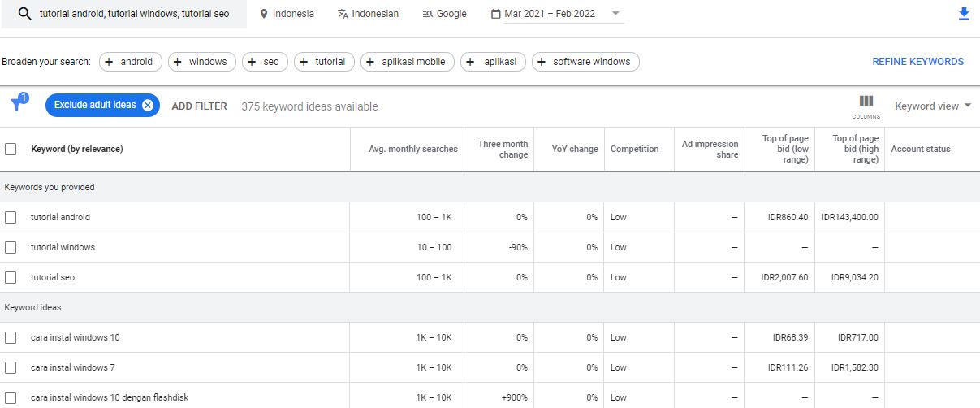
Task: Add the software windows broaden-search chip
Action: [585, 62]
